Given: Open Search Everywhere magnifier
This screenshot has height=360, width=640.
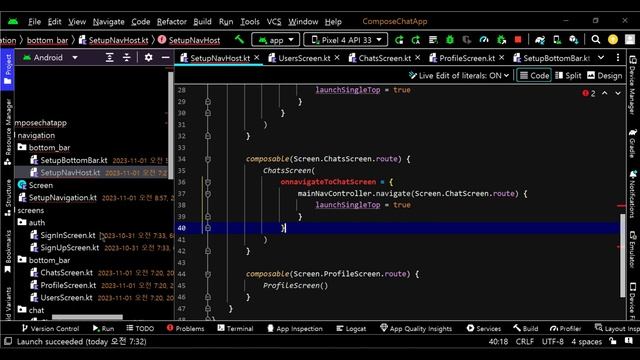Looking at the screenshot, I should (x=596, y=40).
